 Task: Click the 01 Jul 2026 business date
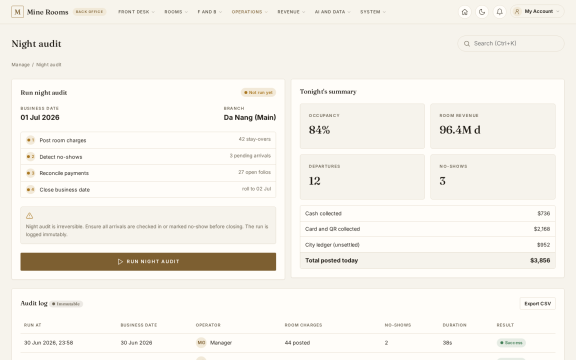coord(40,118)
